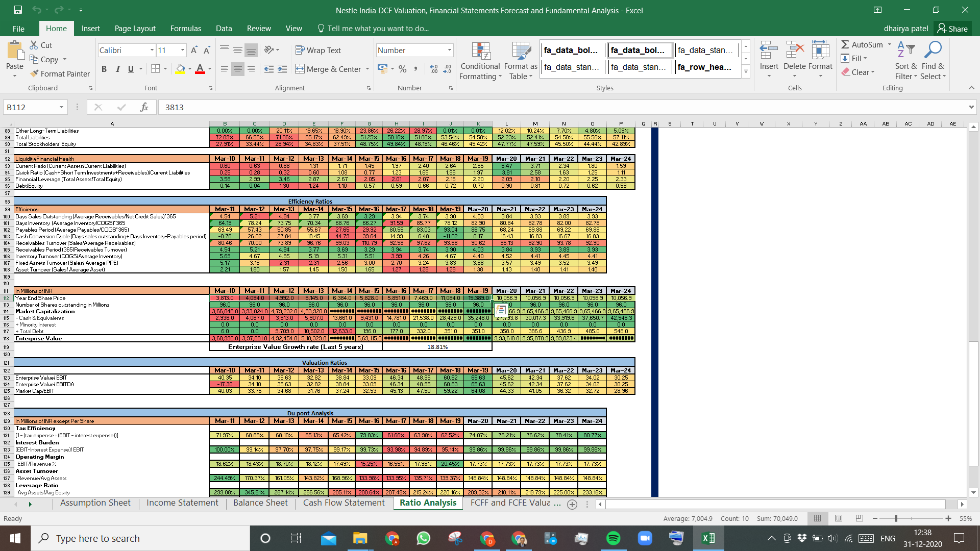Open WhatsApp from the taskbar
980x551 pixels.
pyautogui.click(x=423, y=538)
